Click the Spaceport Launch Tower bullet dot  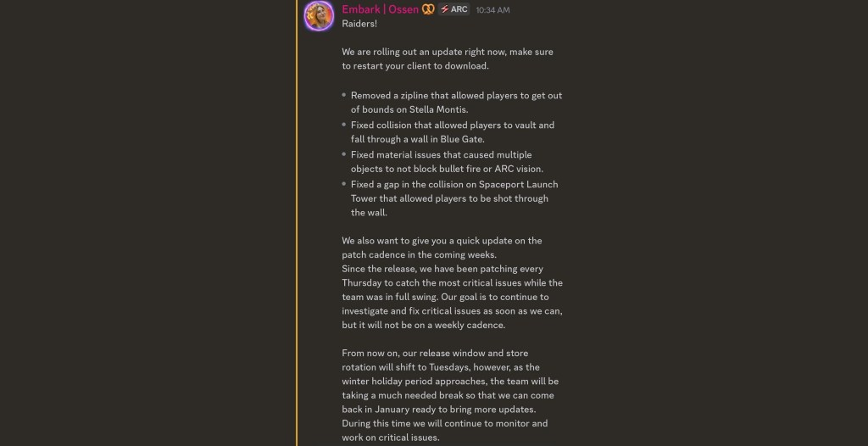pos(344,185)
